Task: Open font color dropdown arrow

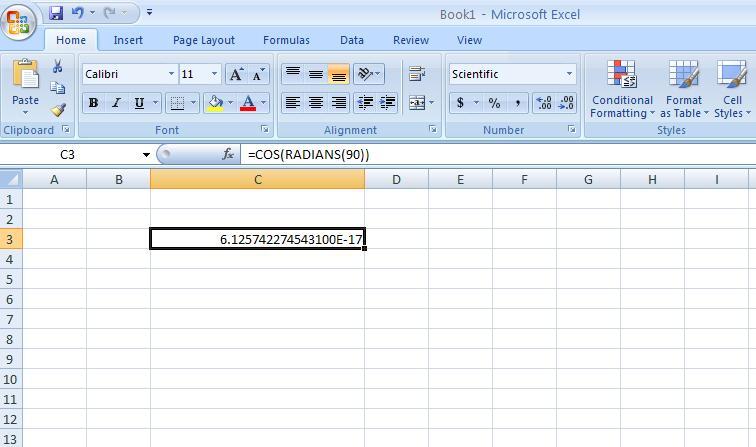Action: tap(264, 103)
